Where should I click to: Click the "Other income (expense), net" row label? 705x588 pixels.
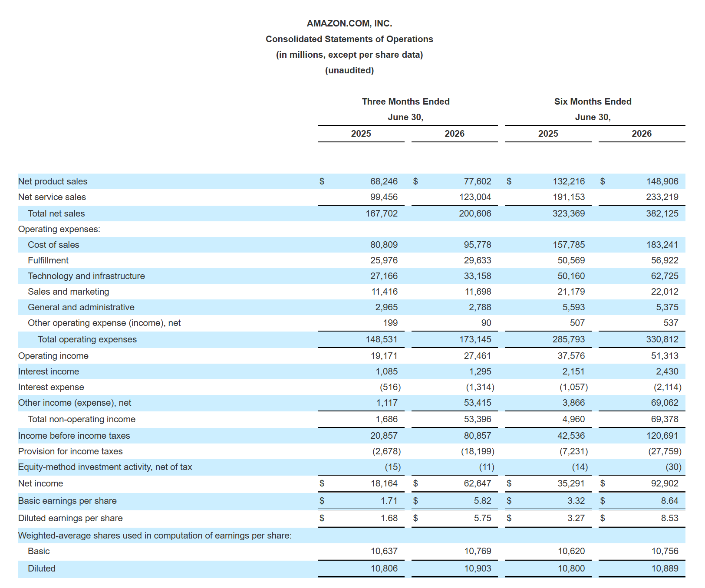point(75,403)
